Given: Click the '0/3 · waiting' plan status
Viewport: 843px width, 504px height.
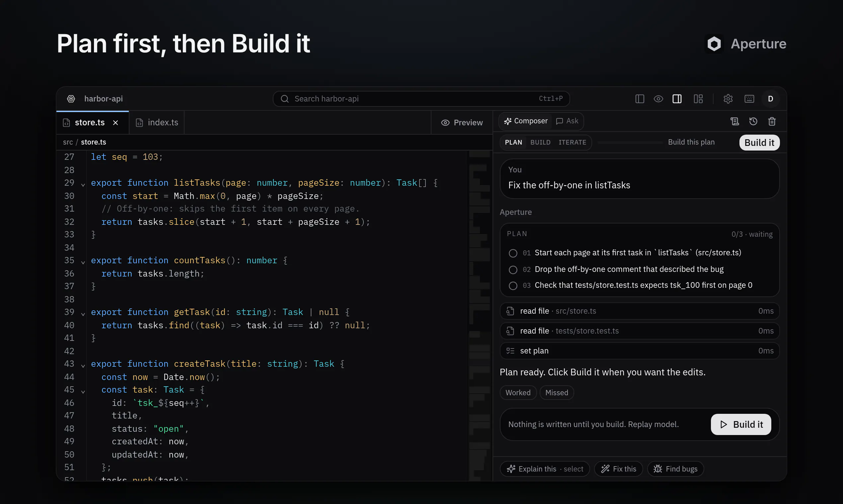Looking at the screenshot, I should pyautogui.click(x=752, y=234).
